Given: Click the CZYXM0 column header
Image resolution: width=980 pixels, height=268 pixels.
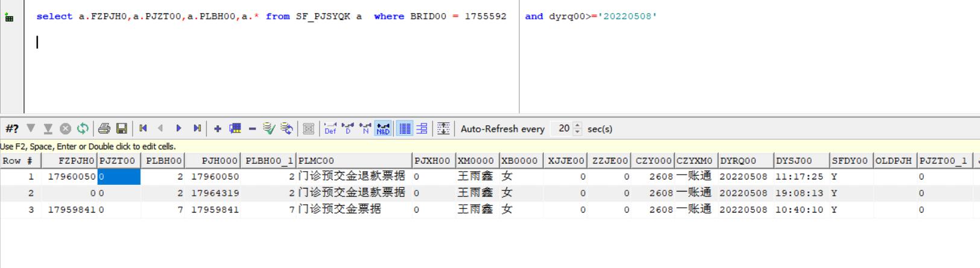Looking at the screenshot, I should point(696,161).
